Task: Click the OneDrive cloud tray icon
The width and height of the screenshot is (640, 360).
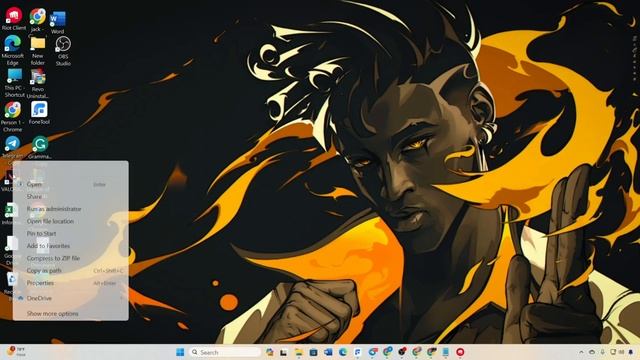Action: (x=592, y=352)
